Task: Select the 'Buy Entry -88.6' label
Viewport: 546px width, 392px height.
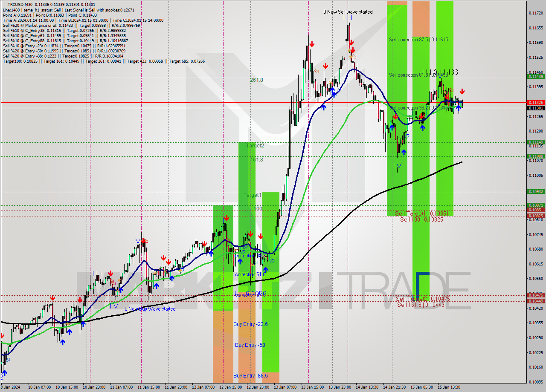Action: tap(250, 376)
